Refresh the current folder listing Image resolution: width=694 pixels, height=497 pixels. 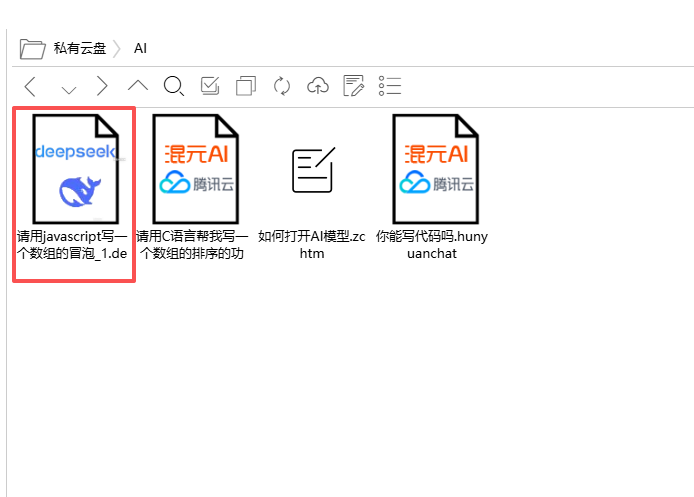coord(282,86)
